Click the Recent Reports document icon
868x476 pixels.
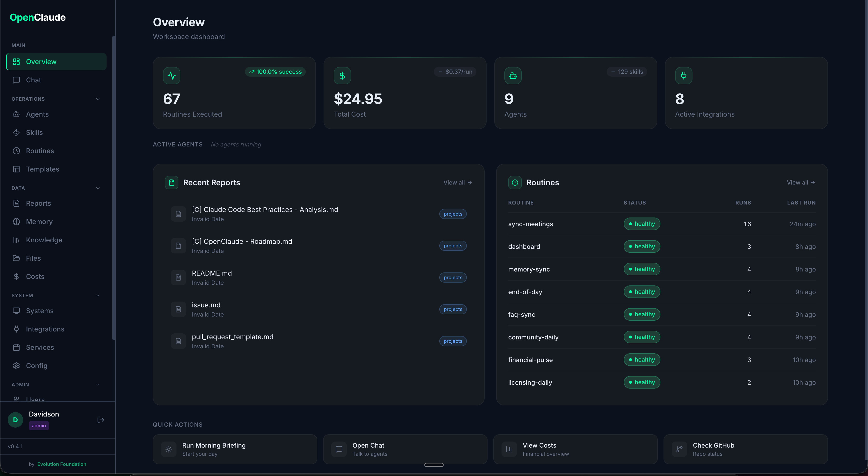(171, 182)
